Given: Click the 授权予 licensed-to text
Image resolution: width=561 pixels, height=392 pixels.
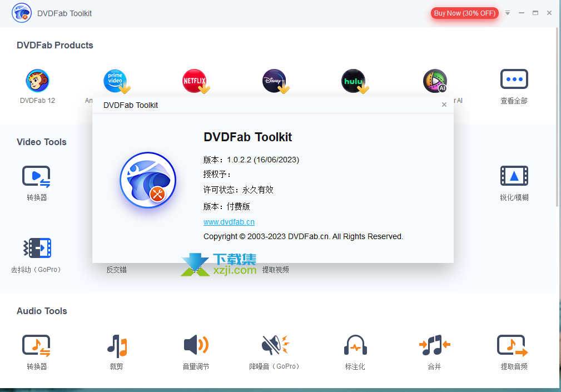Looking at the screenshot, I should coord(217,175).
